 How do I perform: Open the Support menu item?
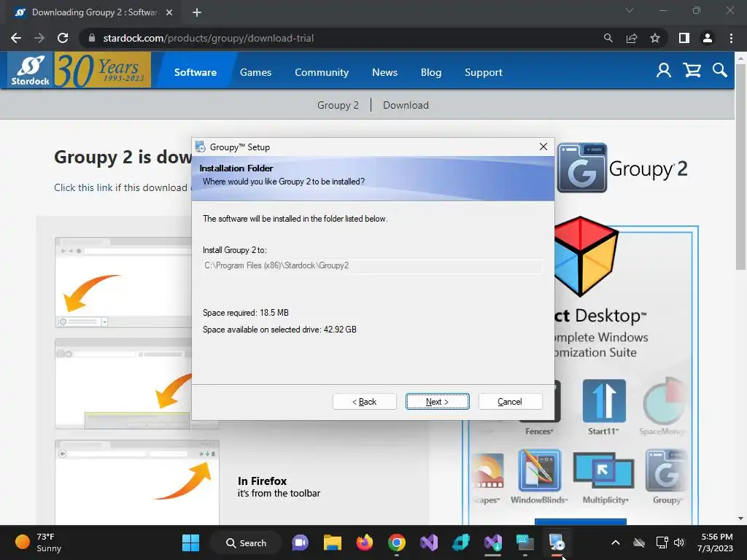click(x=484, y=72)
